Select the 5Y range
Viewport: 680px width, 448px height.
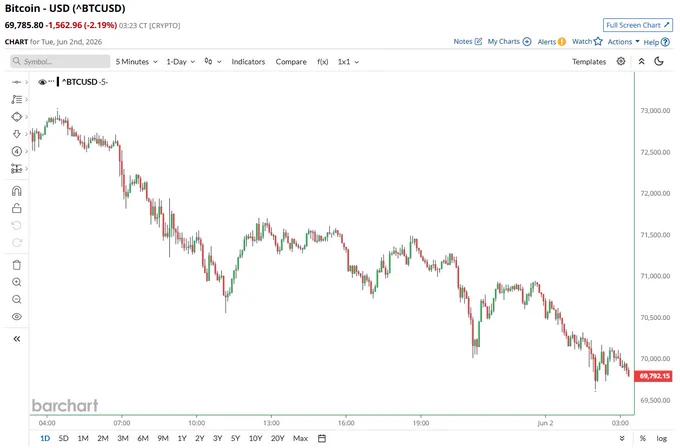tap(235, 438)
